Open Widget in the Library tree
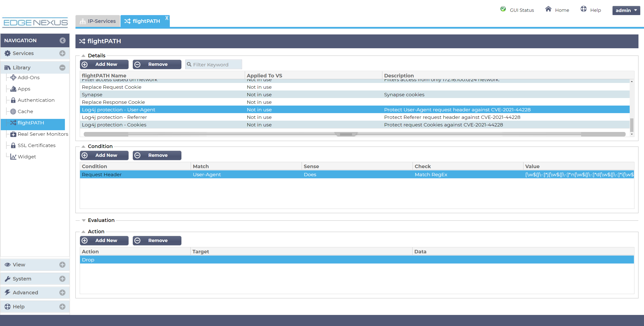644x326 pixels. coord(27,157)
